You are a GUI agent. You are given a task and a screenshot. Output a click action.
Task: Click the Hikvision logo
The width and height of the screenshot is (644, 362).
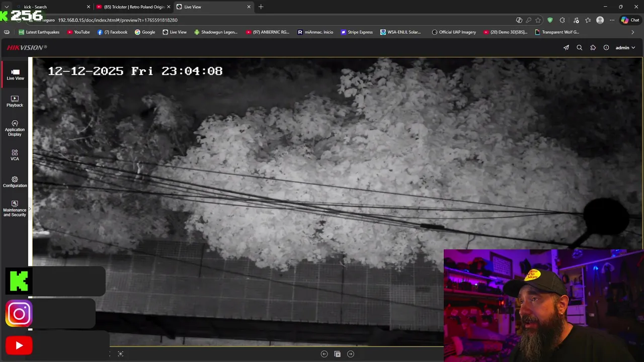point(27,47)
